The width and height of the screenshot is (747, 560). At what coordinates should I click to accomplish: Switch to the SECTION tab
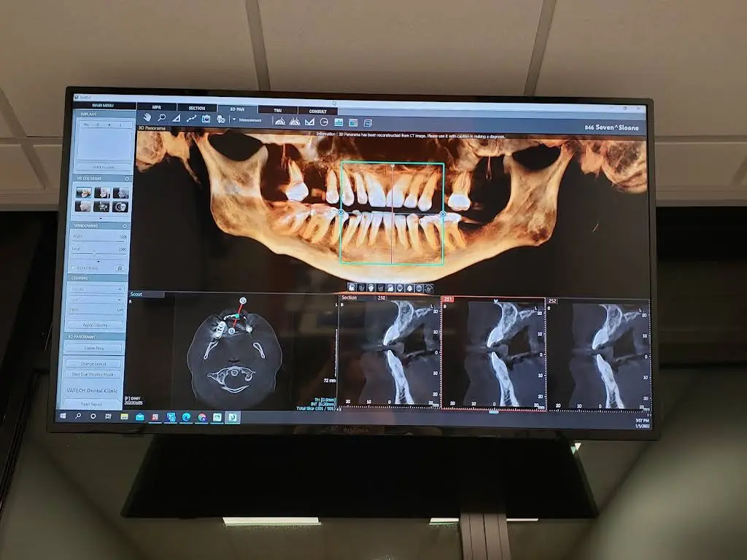pos(197,109)
